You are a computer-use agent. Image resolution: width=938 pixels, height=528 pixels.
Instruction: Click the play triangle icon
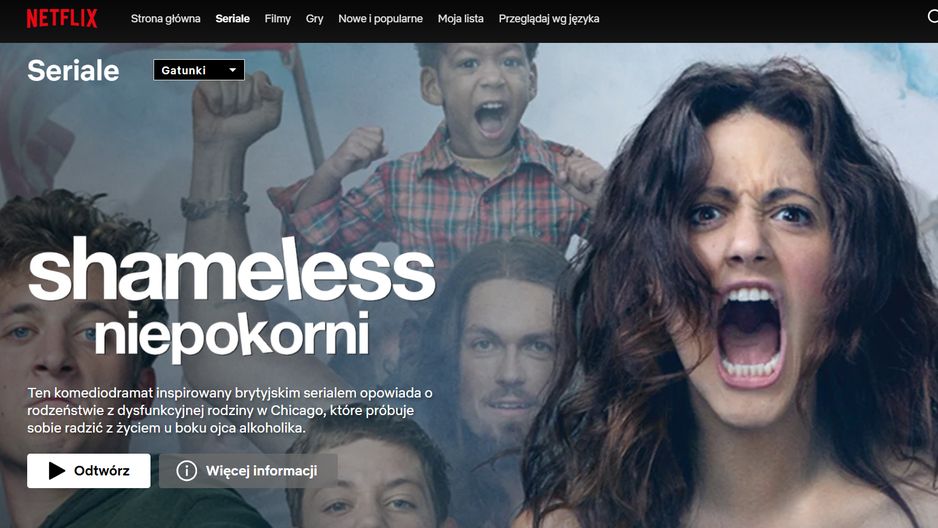56,471
